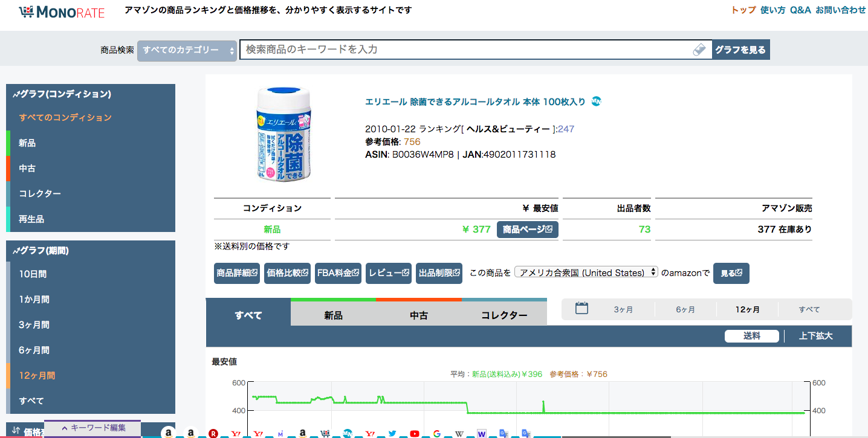Viewport: 868px width, 438px height.
Task: Click 上下拡大 to enlarge chart vertically
Action: pyautogui.click(x=815, y=336)
